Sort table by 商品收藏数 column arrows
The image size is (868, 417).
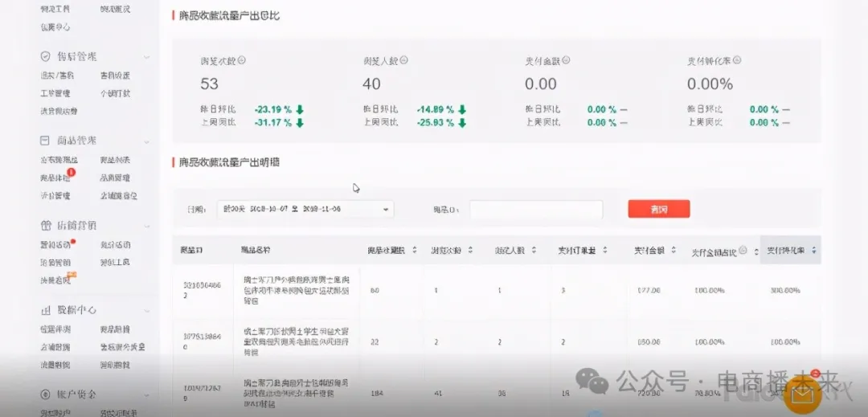point(415,251)
